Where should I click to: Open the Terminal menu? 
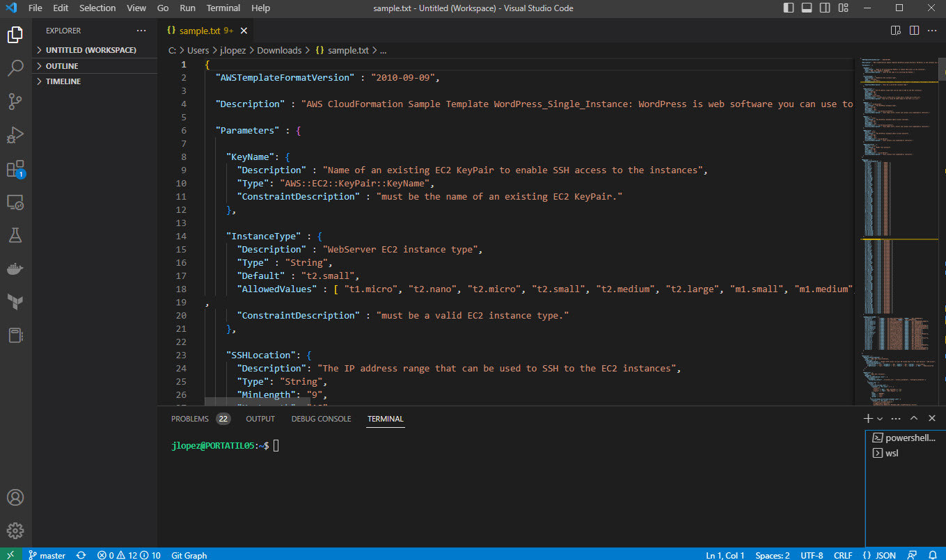223,8
